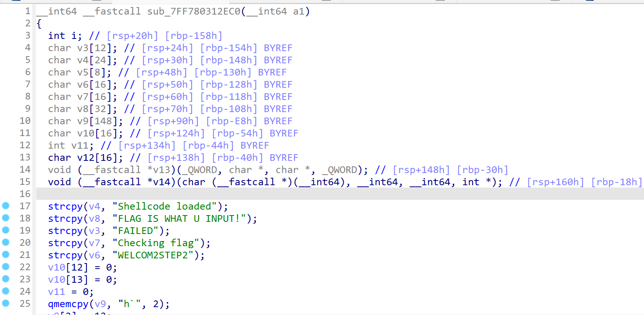The width and height of the screenshot is (644, 315).
Task: Select function name sub_7FF780312EC0
Action: click(x=193, y=11)
